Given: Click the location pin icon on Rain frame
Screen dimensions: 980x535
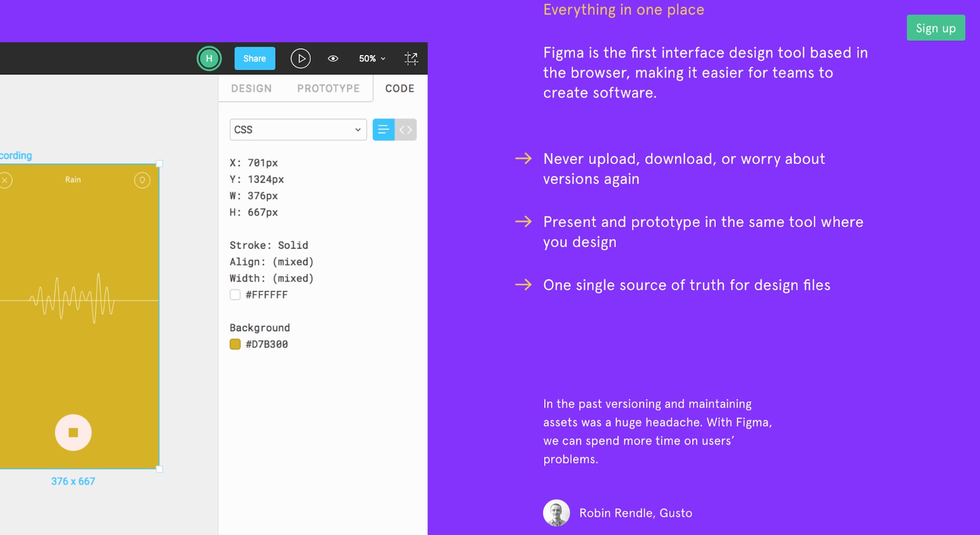Looking at the screenshot, I should pos(143,179).
